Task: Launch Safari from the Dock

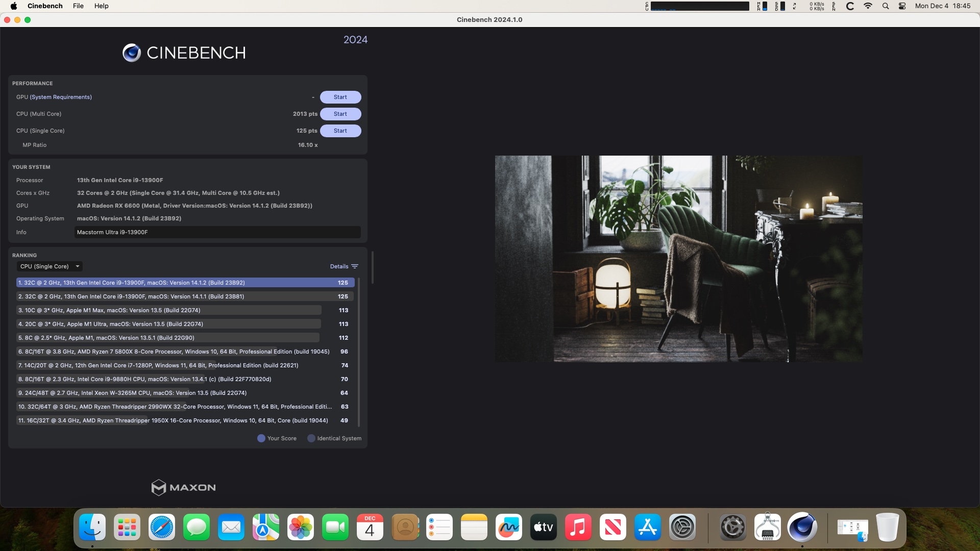Action: (162, 528)
